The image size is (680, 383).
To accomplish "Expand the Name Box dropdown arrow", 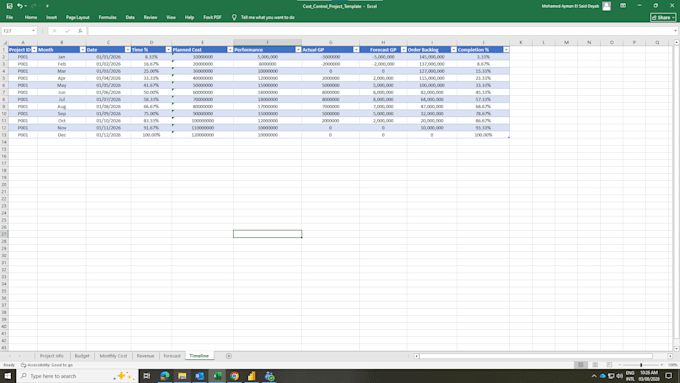I will (x=33, y=31).
